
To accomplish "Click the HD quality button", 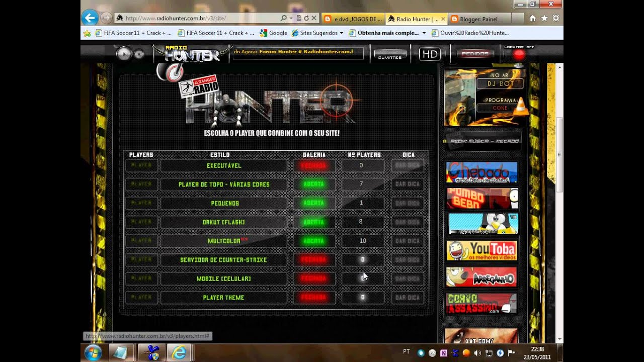I will click(430, 54).
